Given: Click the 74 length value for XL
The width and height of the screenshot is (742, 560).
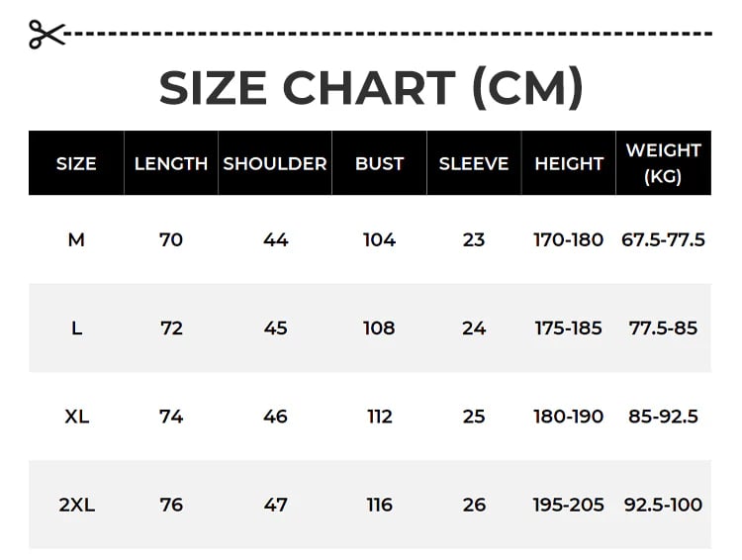Looking at the screenshot, I should coord(171,417).
